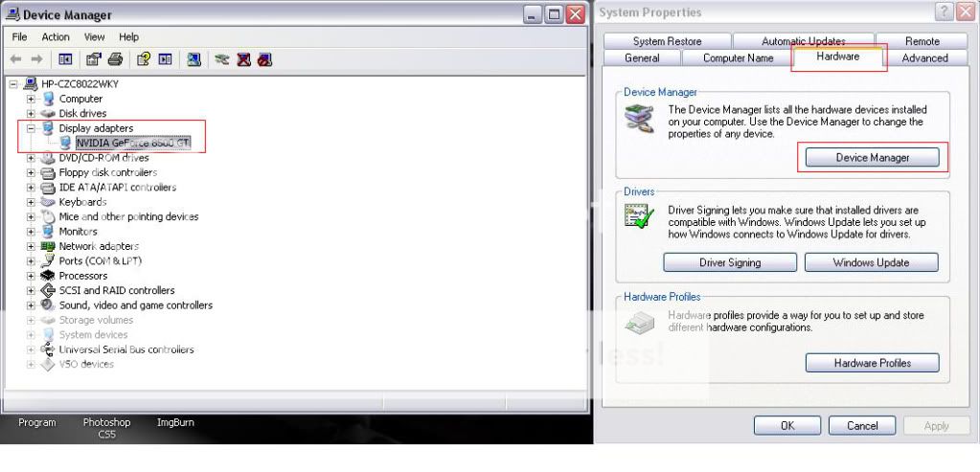Image resolution: width=980 pixels, height=472 pixels.
Task: Click the Computer category icon in tree
Action: (x=48, y=99)
